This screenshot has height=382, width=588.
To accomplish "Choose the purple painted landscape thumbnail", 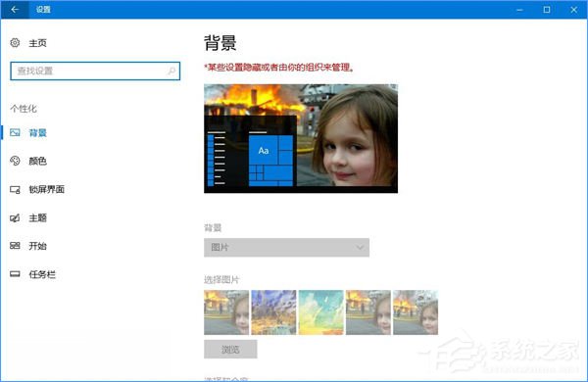I will click(x=273, y=312).
